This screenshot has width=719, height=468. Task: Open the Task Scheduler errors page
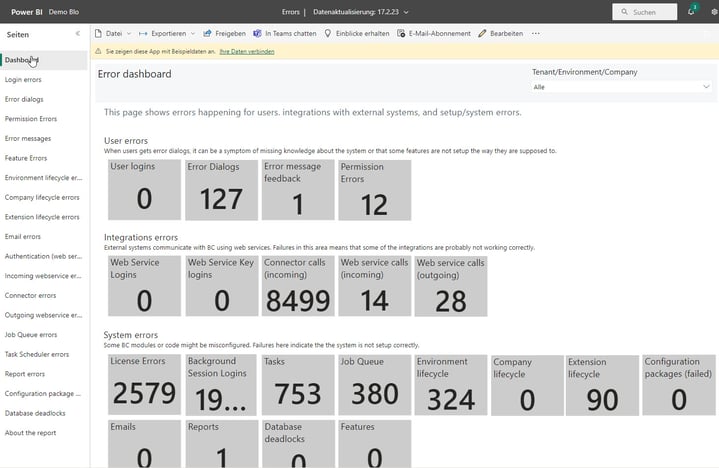pyautogui.click(x=37, y=355)
